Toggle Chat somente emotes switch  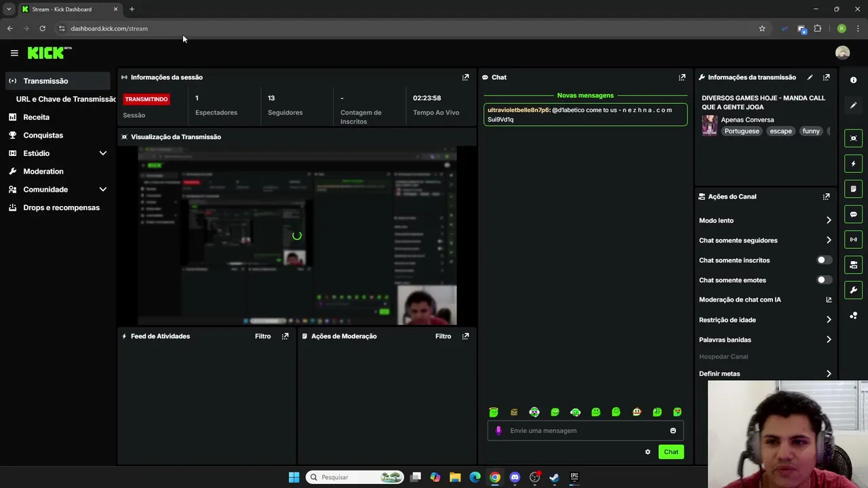tap(824, 280)
